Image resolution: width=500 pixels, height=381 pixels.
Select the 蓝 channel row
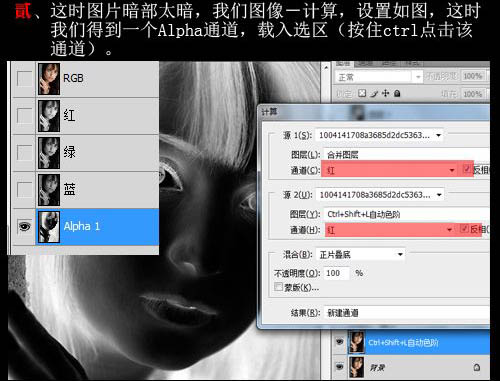86,190
